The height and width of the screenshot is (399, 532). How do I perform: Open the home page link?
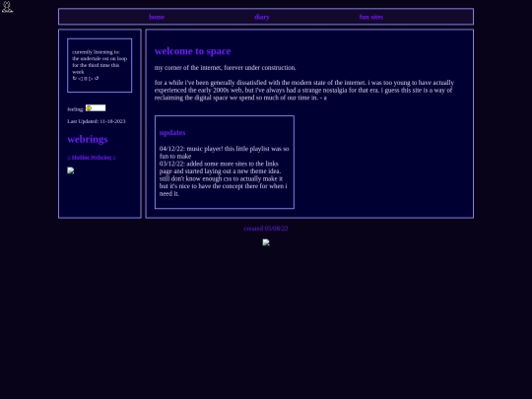(157, 17)
